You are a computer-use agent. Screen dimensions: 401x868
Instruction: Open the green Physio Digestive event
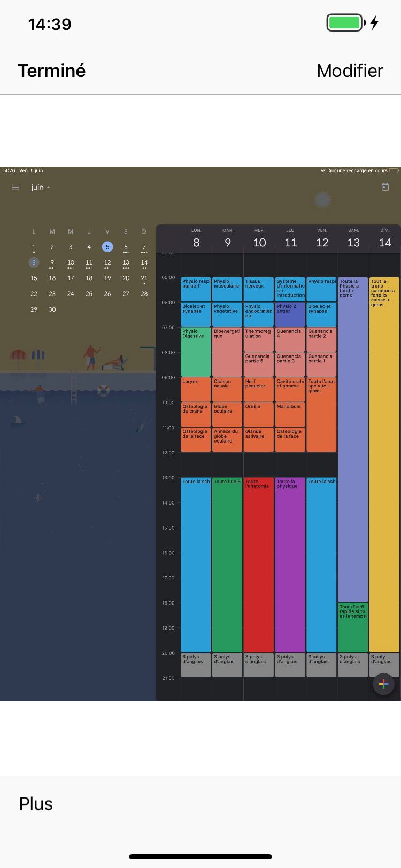point(196,352)
